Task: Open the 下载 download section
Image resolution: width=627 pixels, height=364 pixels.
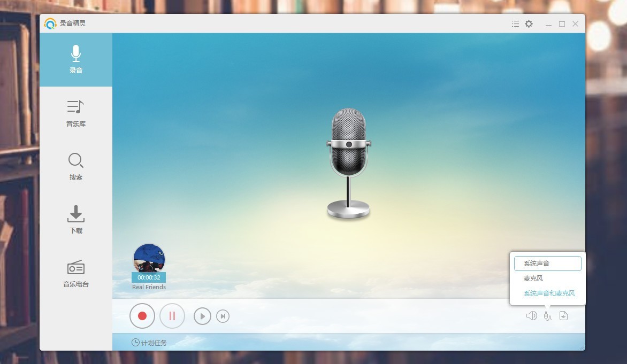Action: pyautogui.click(x=76, y=220)
